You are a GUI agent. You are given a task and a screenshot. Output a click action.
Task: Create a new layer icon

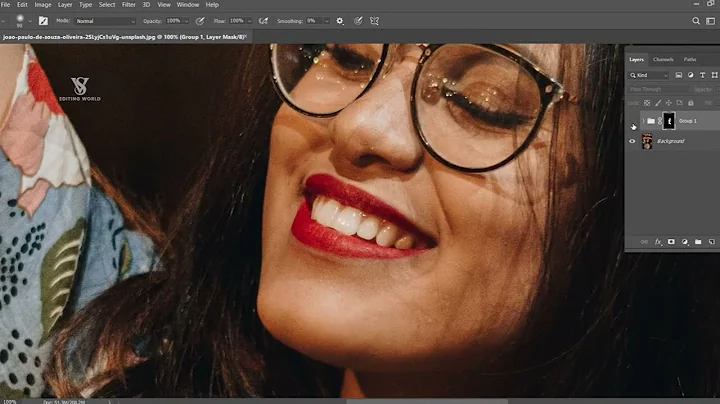712,242
